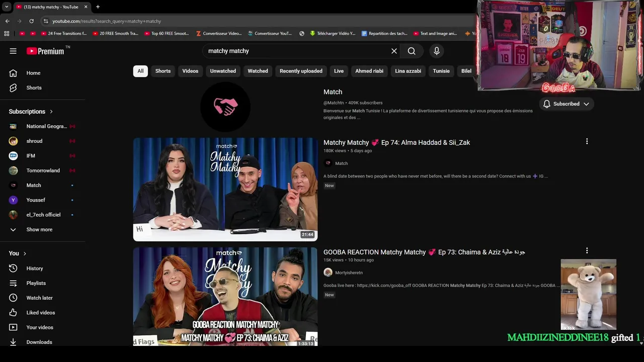This screenshot has width=644, height=362.
Task: Select the Lina azzabi filter chip
Action: 408,71
